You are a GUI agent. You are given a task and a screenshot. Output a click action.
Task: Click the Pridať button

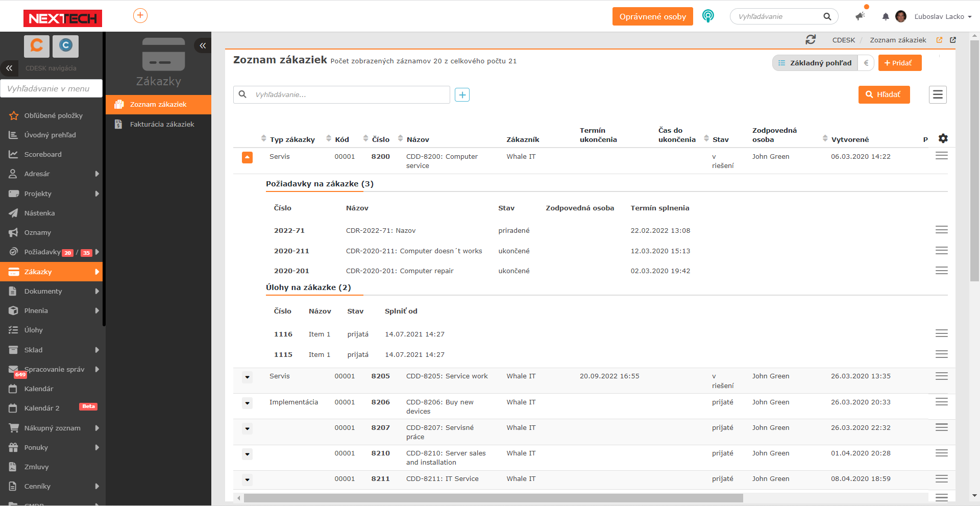pyautogui.click(x=899, y=63)
